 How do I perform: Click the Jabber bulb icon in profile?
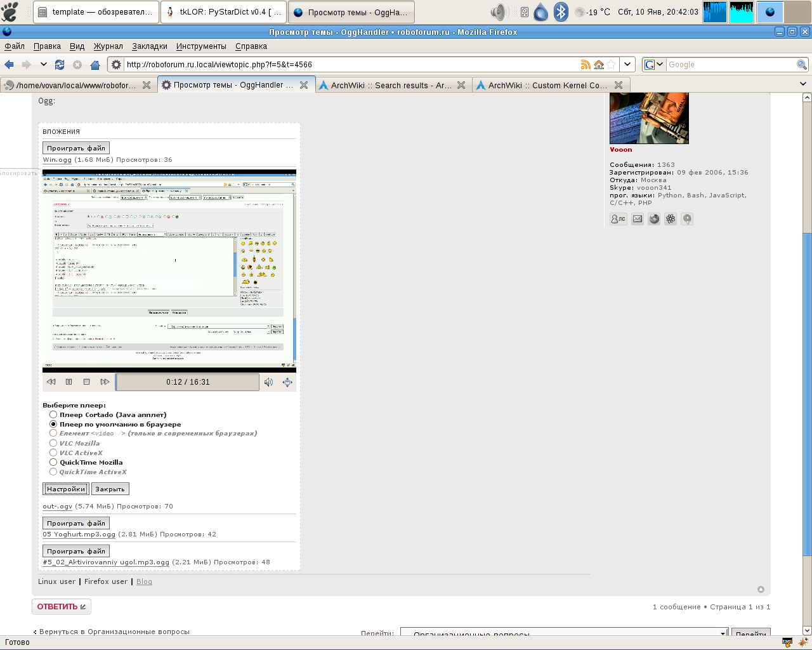coord(687,219)
